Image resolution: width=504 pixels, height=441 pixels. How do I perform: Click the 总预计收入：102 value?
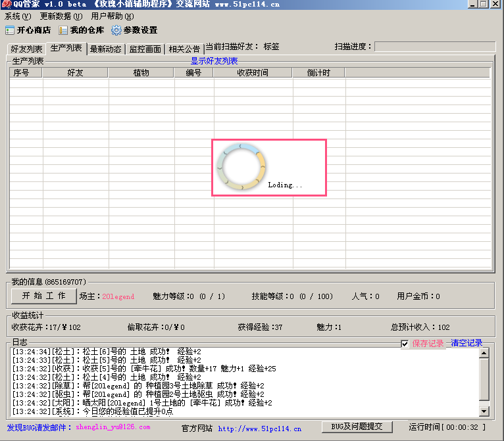pyautogui.click(x=420, y=327)
